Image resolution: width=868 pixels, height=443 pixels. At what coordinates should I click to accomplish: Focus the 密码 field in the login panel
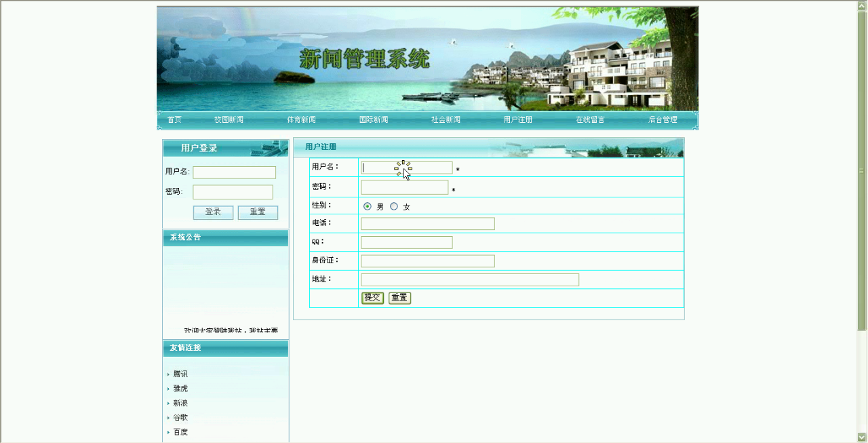(233, 192)
